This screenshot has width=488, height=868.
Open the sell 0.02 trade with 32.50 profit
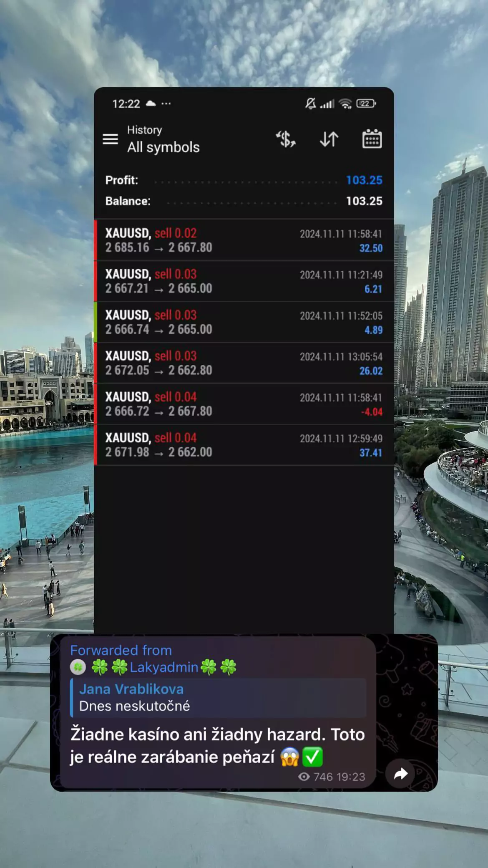(x=244, y=240)
